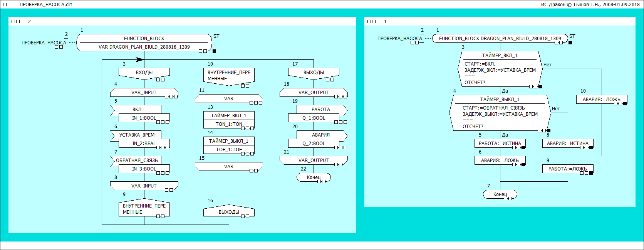
Task: Click the Конец terminator in diagram 1
Action: [x=500, y=194]
